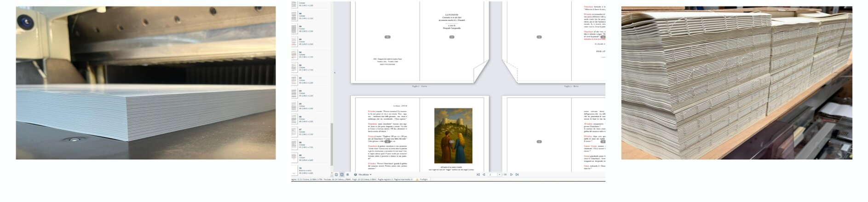The image size is (868, 202).
Task: Go to the first sheet
Action: (x=478, y=174)
